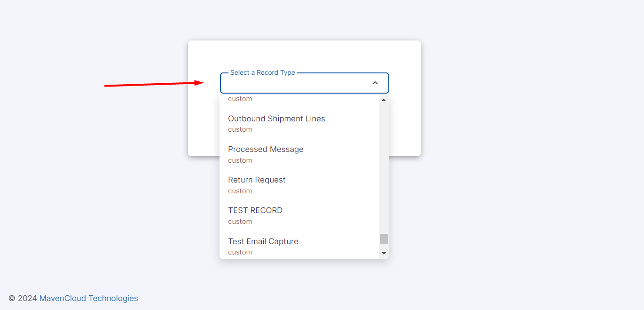Click the scrollbar down arrow in list
Viewport: 644px width, 310px height.
384,253
